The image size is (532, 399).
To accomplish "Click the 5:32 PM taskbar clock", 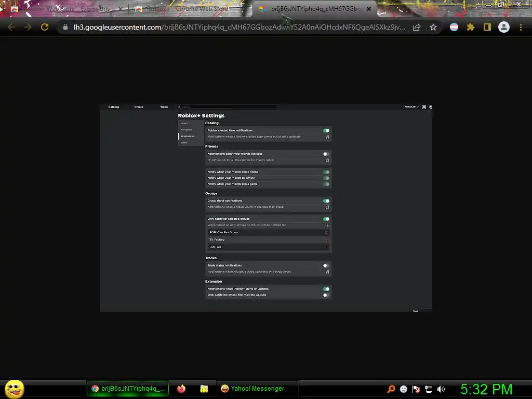I will [486, 389].
